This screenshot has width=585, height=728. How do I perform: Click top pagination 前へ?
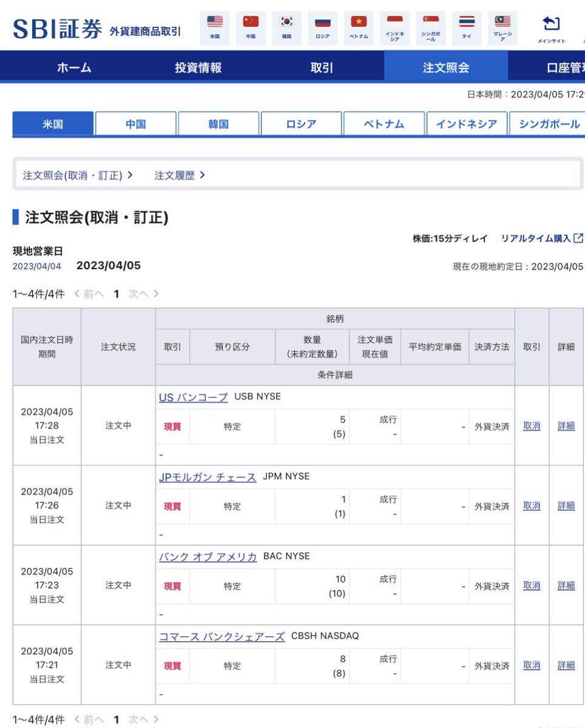pyautogui.click(x=89, y=294)
